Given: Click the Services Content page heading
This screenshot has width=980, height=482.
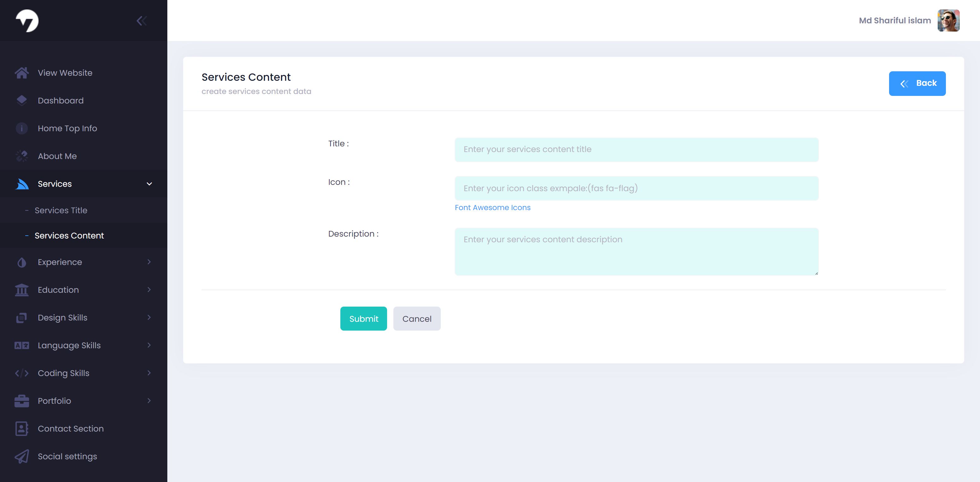Looking at the screenshot, I should [x=246, y=77].
